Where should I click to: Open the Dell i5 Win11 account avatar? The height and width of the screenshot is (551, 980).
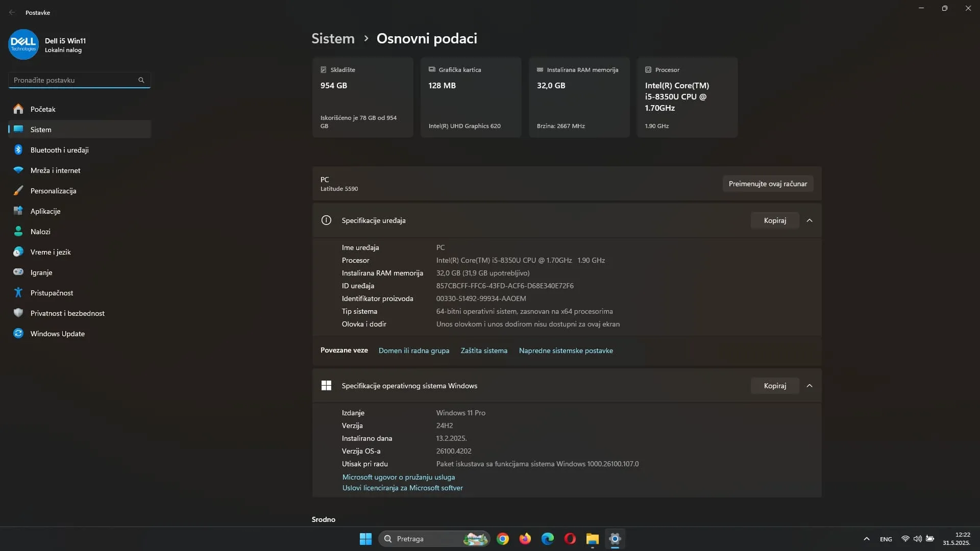[23, 44]
